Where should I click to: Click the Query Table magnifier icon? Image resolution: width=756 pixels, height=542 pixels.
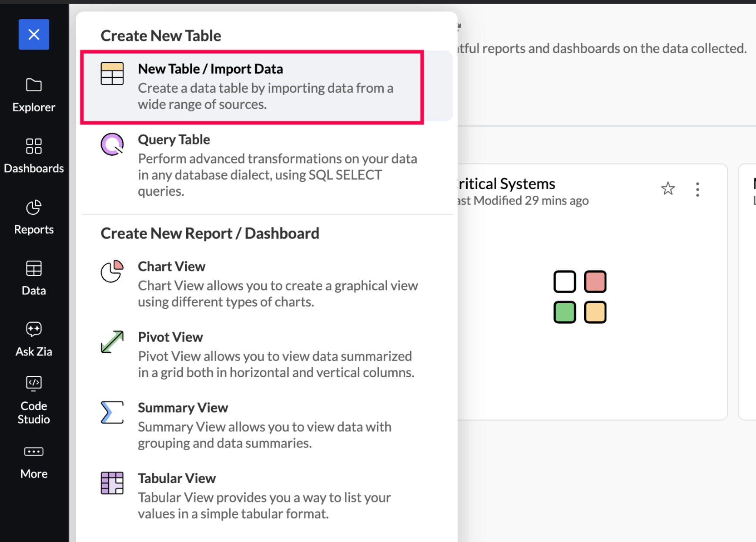pyautogui.click(x=112, y=144)
